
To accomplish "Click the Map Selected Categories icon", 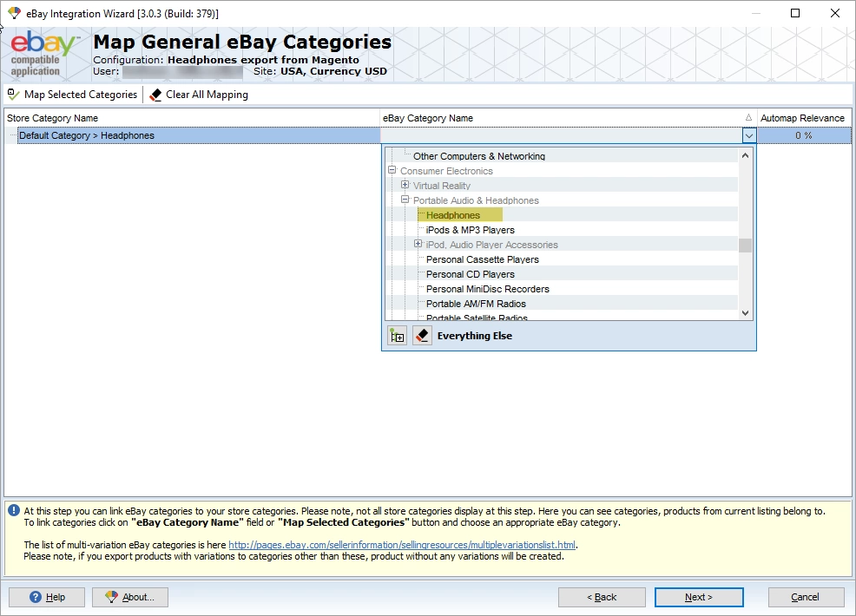I will (x=13, y=95).
